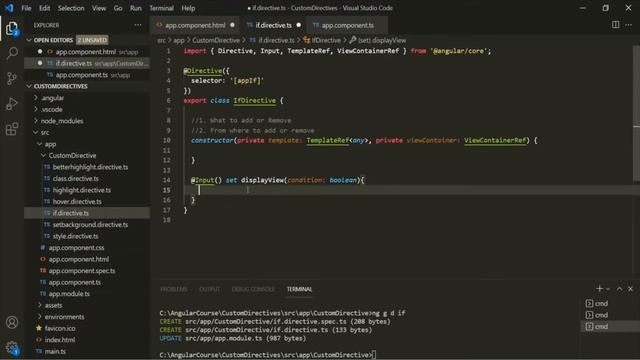Click the VS Code logo icon

point(9,8)
